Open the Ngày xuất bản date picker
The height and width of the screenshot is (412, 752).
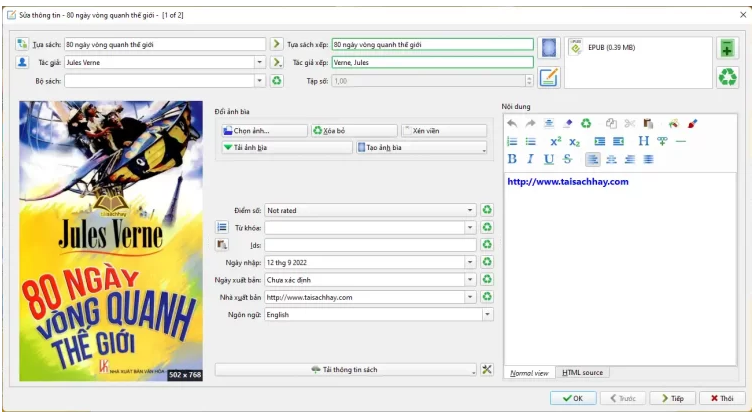click(x=470, y=279)
